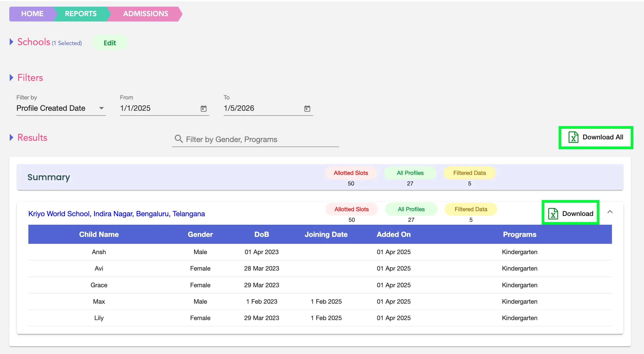Viewport: 644px width, 354px height.
Task: Select the Max row name
Action: (99, 302)
